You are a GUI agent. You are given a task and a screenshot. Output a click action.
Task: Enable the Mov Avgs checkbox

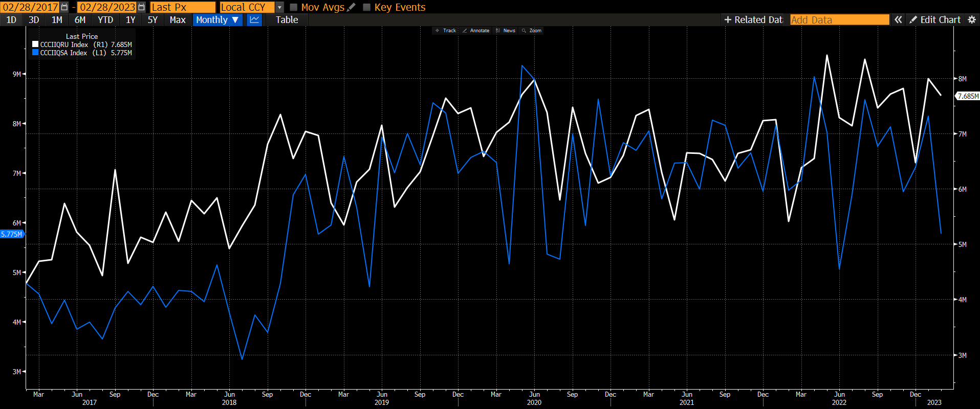pos(294,7)
